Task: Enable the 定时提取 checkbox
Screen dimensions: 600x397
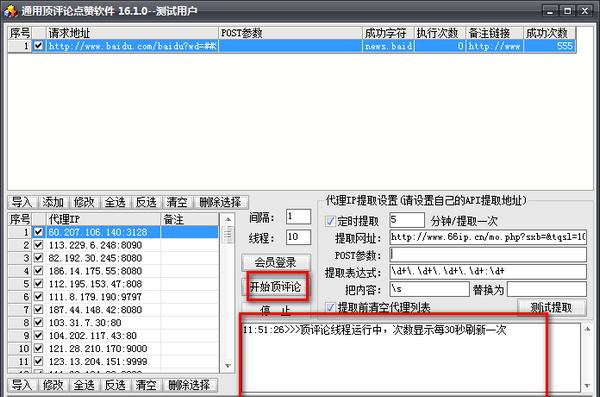Action: 330,221
